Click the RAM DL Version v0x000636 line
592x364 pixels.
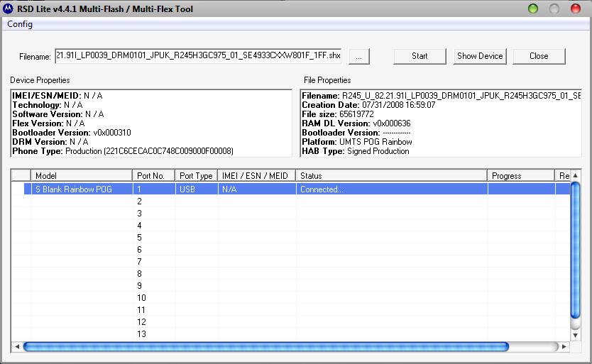(356, 123)
